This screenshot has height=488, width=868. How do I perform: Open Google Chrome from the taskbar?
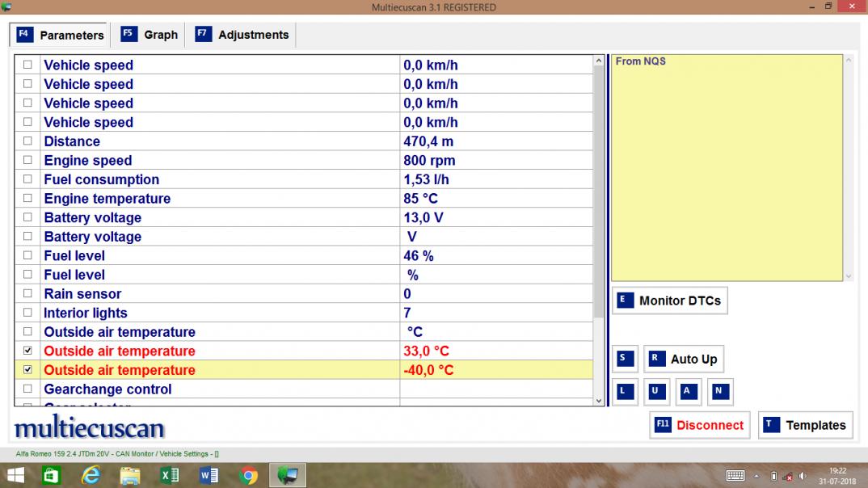[249, 475]
